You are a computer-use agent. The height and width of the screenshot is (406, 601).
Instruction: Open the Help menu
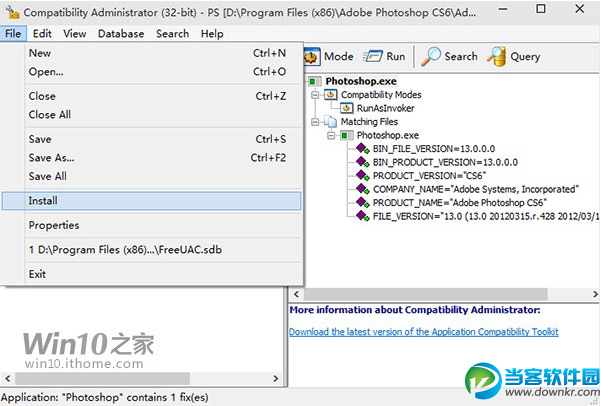(x=212, y=34)
